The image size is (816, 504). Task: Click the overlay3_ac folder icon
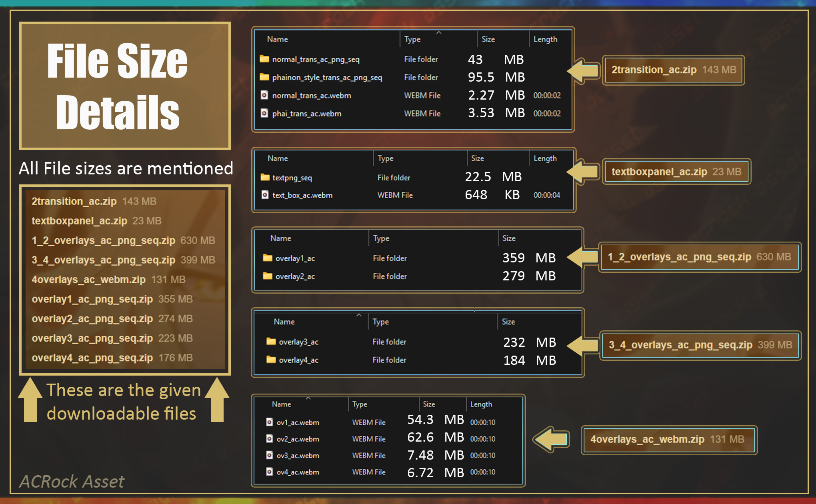(271, 342)
